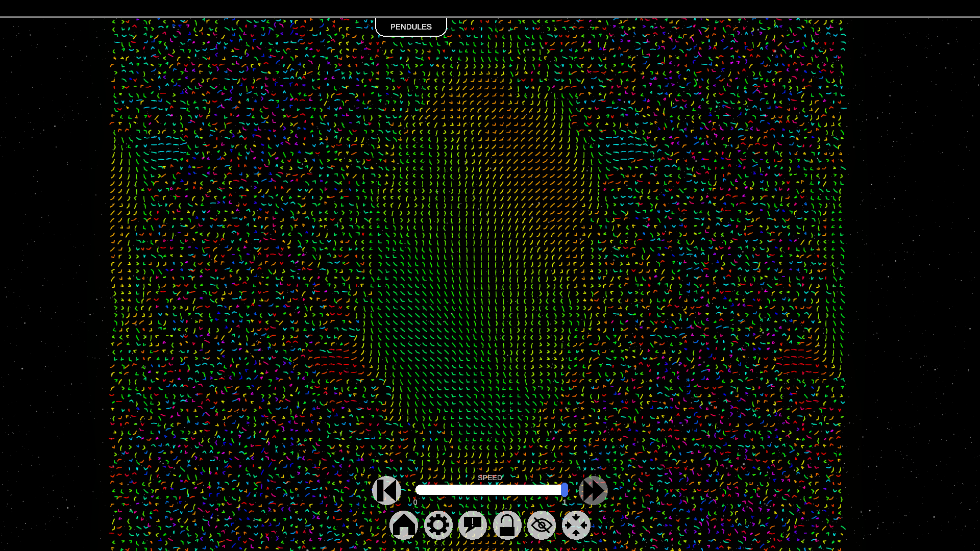Go to the home screen icon
The height and width of the screenshot is (551, 980).
pos(404,525)
